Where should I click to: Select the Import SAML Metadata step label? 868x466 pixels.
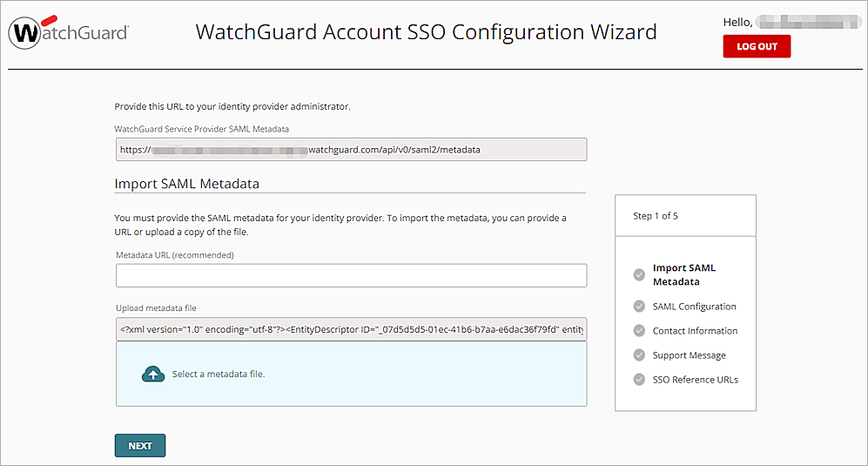pos(684,275)
